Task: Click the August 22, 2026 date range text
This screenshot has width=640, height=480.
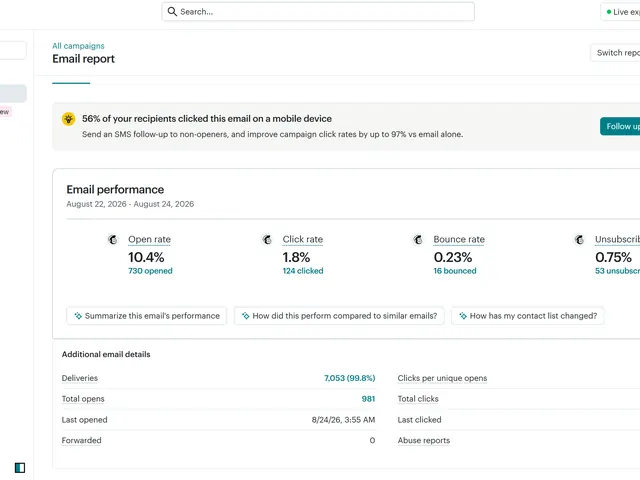Action: point(130,204)
